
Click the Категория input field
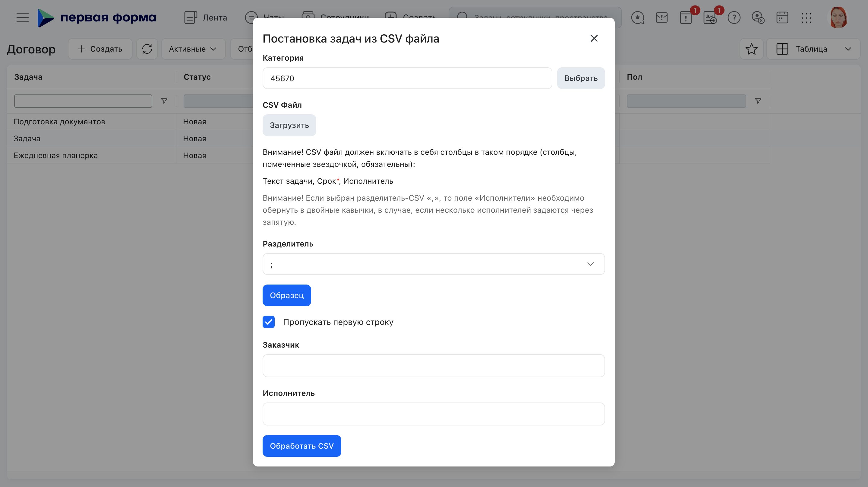pyautogui.click(x=407, y=78)
